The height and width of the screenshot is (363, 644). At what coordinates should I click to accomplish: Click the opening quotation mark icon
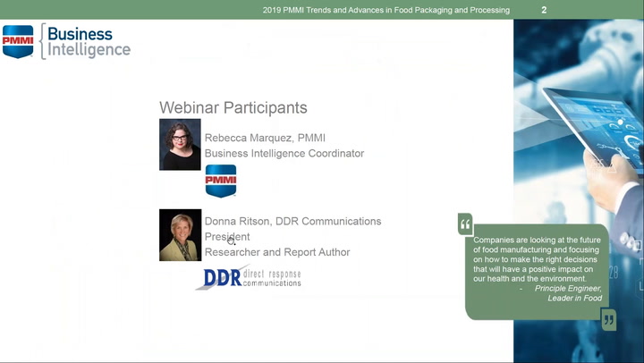(465, 224)
